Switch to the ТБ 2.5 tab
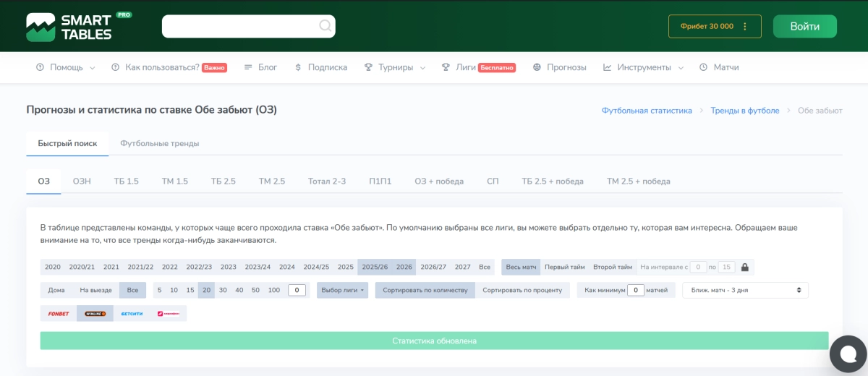 point(224,181)
